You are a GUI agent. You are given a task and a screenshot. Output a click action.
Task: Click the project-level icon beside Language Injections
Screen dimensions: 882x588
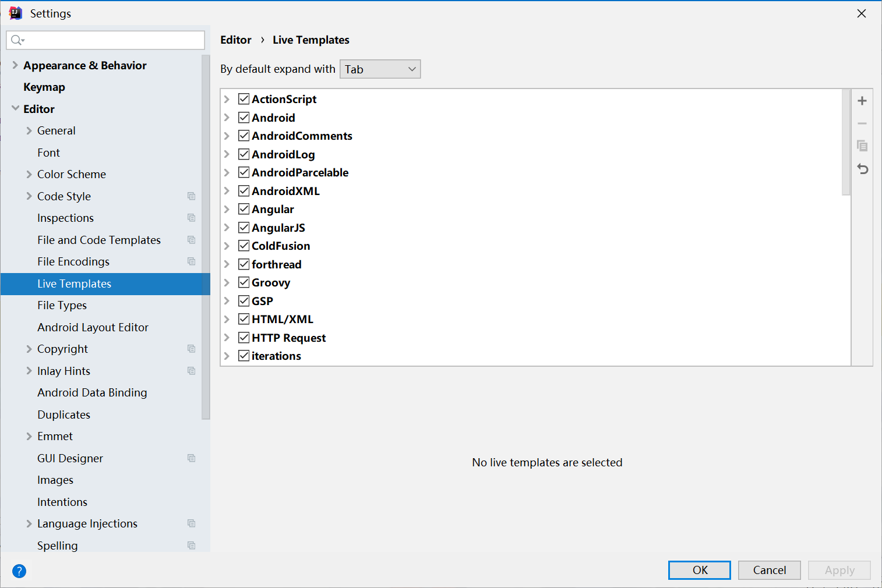[x=191, y=523]
